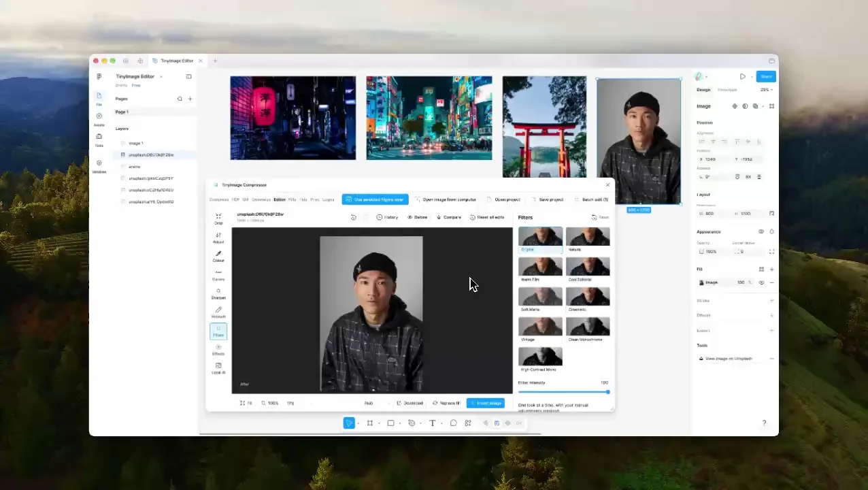
Task: Apply the High Contrast Mono filter
Action: point(540,359)
